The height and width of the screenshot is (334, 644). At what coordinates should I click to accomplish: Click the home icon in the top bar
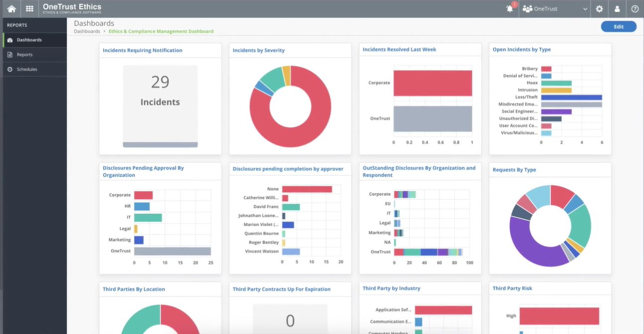pyautogui.click(x=11, y=8)
